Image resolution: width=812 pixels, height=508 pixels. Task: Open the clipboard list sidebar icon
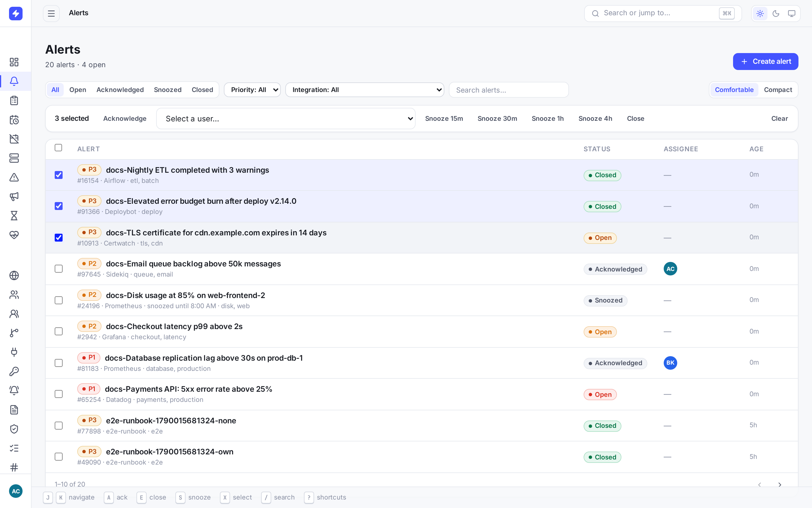pyautogui.click(x=14, y=100)
